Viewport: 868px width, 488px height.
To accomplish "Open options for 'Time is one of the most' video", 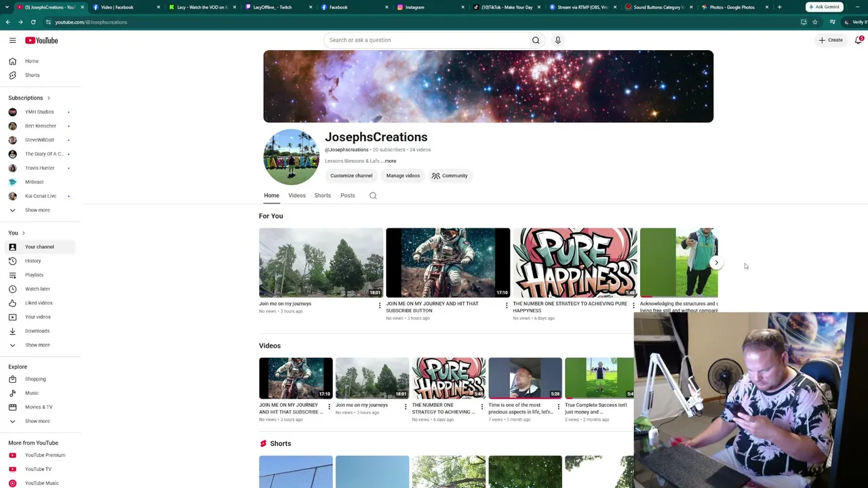I will (559, 407).
